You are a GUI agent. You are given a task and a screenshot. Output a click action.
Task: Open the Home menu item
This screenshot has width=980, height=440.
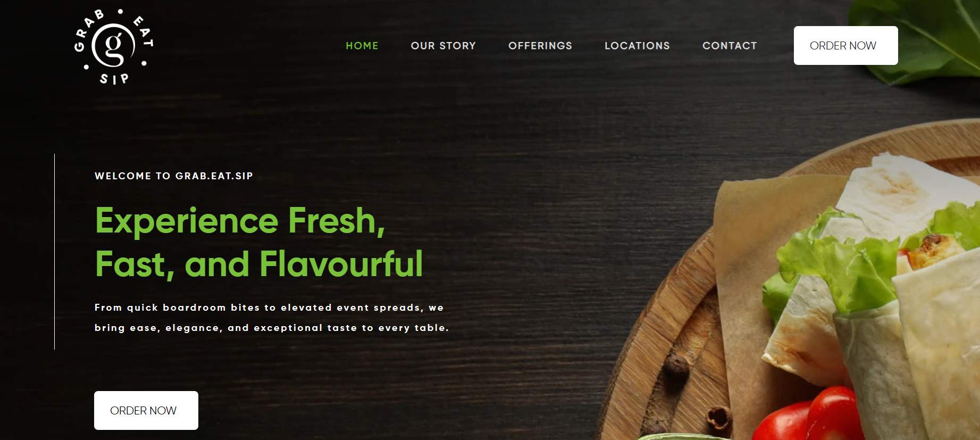(362, 46)
